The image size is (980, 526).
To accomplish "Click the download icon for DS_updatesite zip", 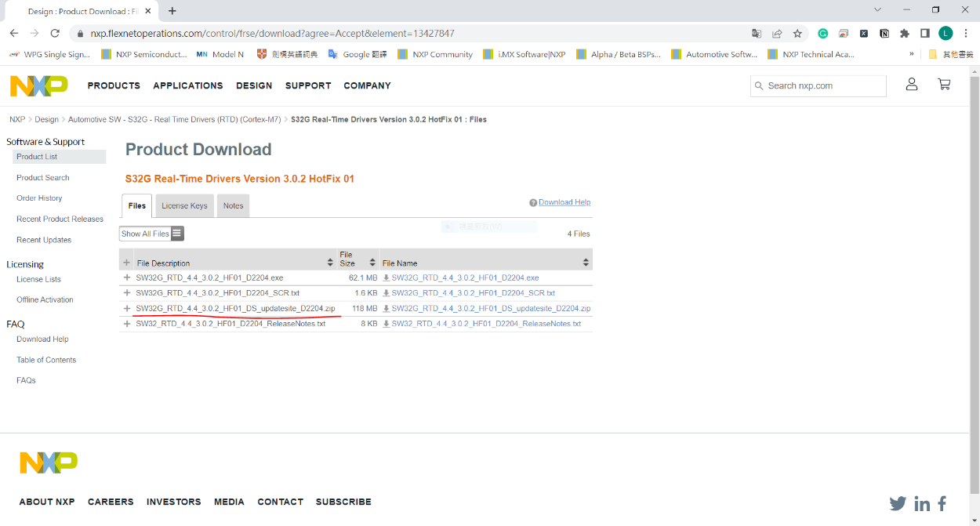I will click(386, 309).
